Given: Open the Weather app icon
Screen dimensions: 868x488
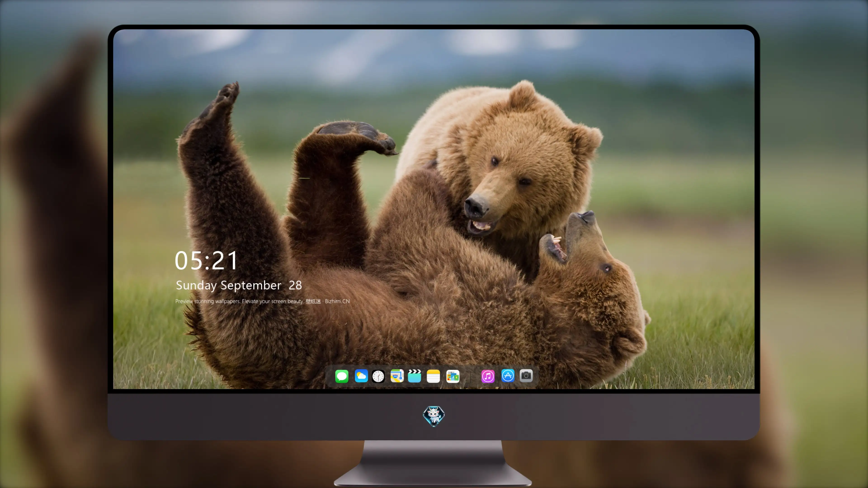Looking at the screenshot, I should point(361,376).
